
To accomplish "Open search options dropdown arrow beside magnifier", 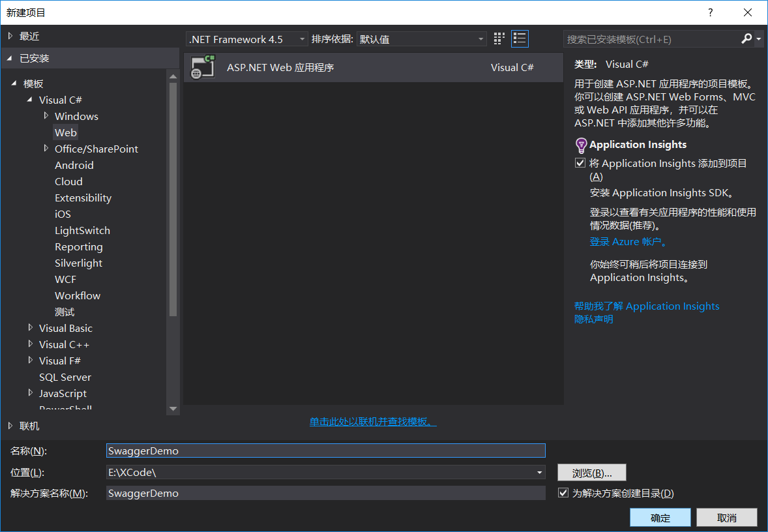I will click(x=759, y=38).
